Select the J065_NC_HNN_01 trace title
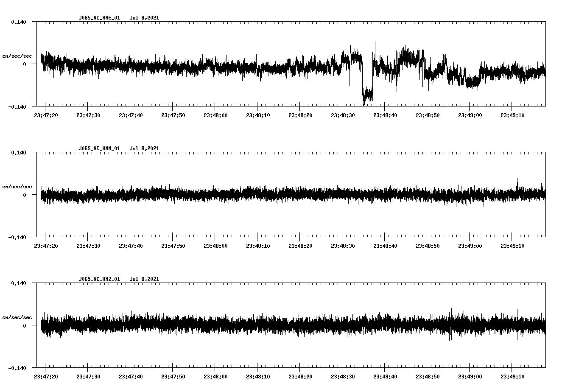Screen dimensions: 576x392 [99, 148]
